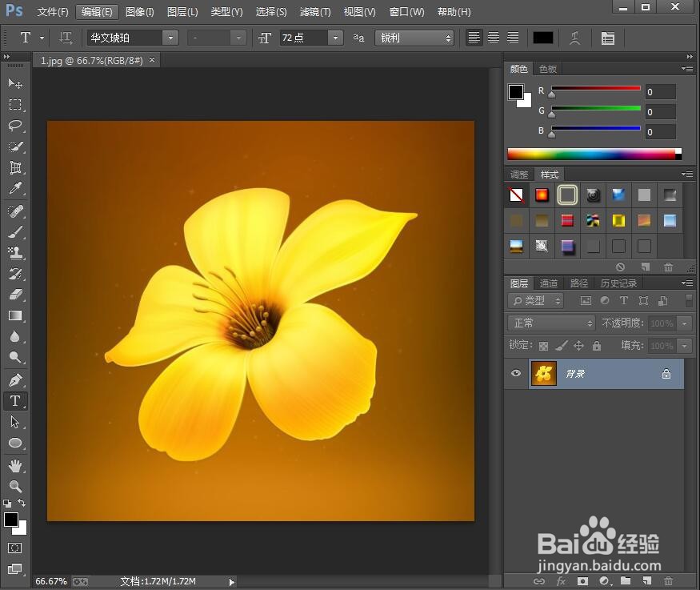700x590 pixels.
Task: Select the Rectangular Marquee tool
Action: coord(15,105)
